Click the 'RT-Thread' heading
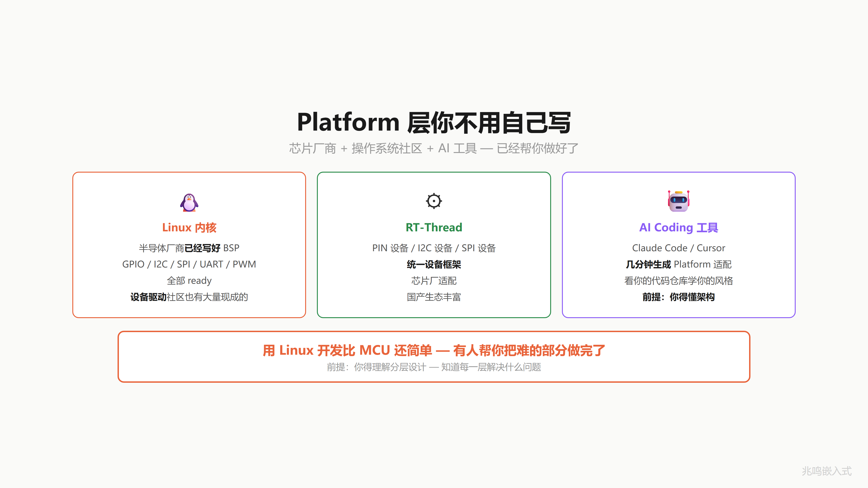Image resolution: width=868 pixels, height=488 pixels. pyautogui.click(x=434, y=227)
